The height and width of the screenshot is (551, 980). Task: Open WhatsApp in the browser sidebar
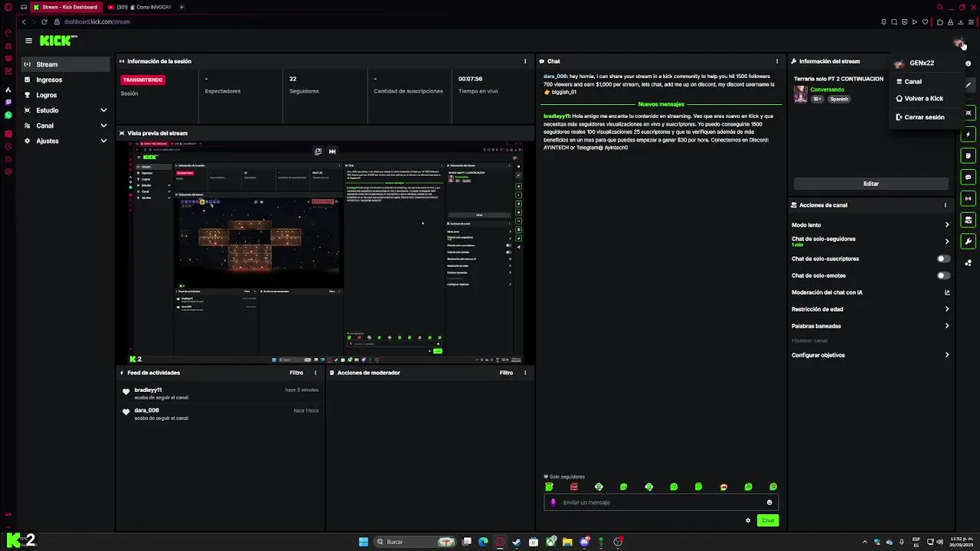pyautogui.click(x=8, y=115)
